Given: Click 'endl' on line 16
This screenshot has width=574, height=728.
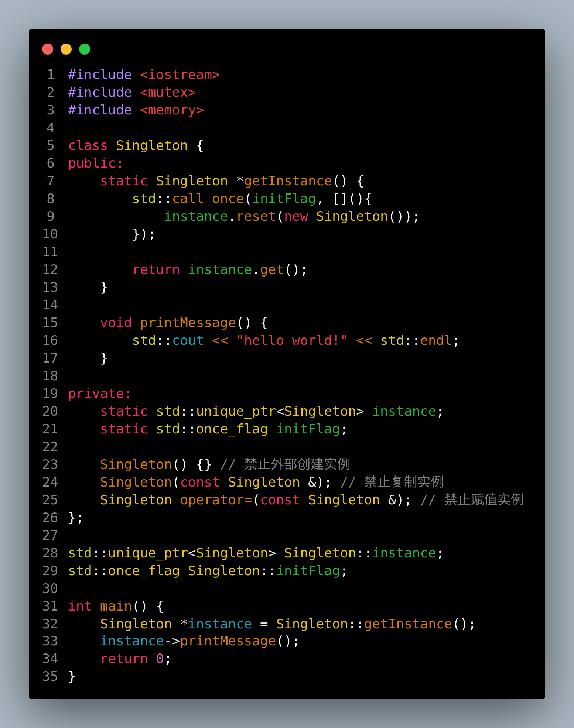Looking at the screenshot, I should tap(436, 340).
